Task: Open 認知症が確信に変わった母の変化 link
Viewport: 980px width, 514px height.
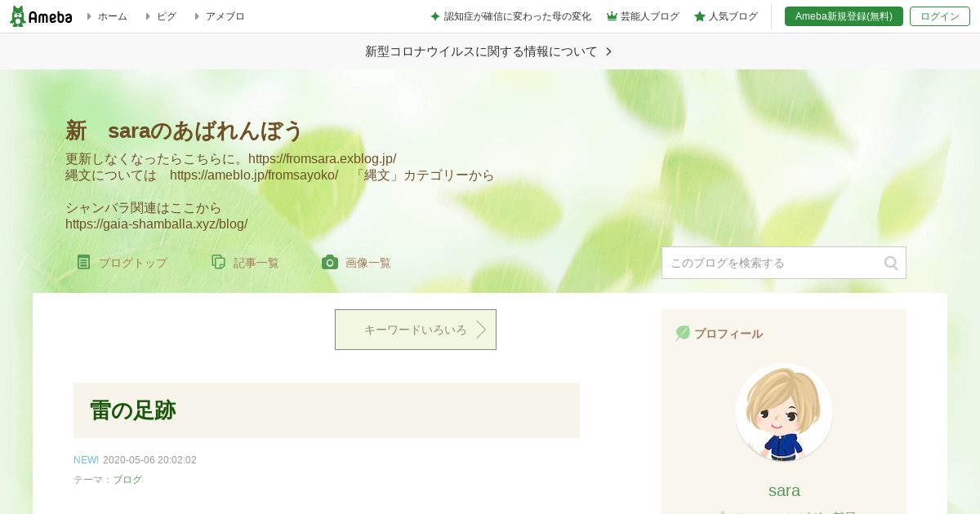Action: point(517,16)
